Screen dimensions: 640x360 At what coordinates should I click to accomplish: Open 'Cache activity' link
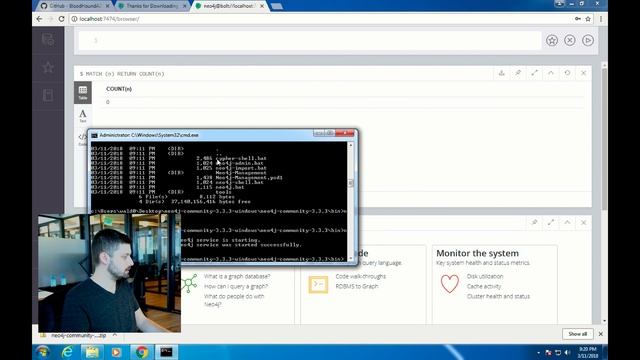click(484, 286)
